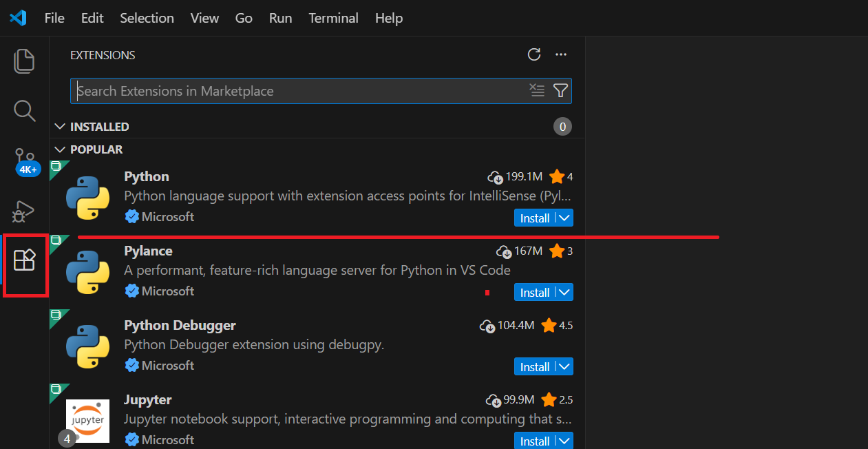Select the Python extension title
The image size is (868, 449).
[147, 176]
